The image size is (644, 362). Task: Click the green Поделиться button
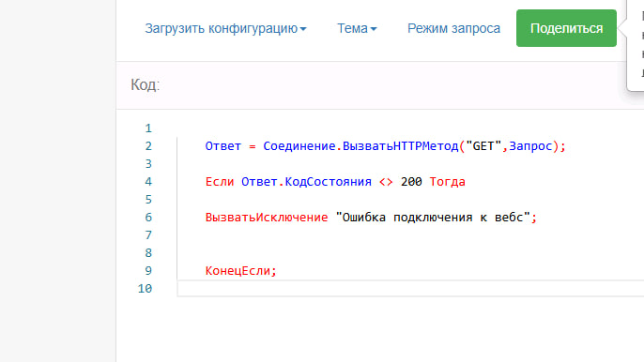[x=566, y=28]
